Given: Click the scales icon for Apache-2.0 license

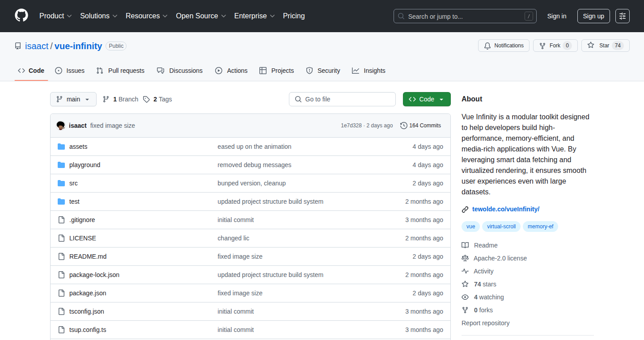Looking at the screenshot, I should pos(465,258).
